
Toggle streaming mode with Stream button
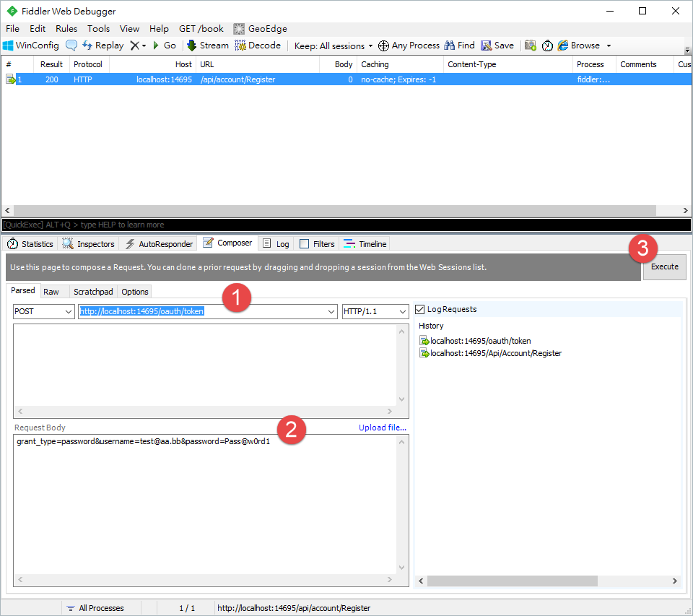[207, 45]
